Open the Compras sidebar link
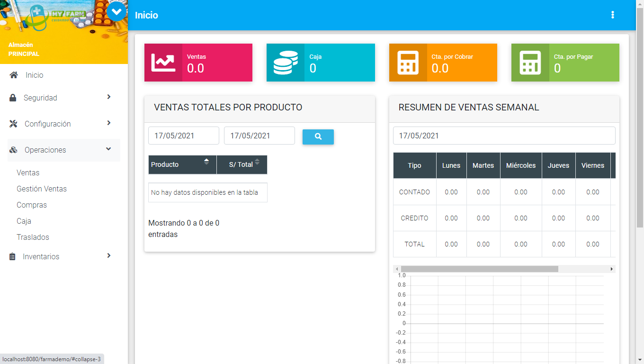The width and height of the screenshot is (644, 364). click(x=32, y=205)
